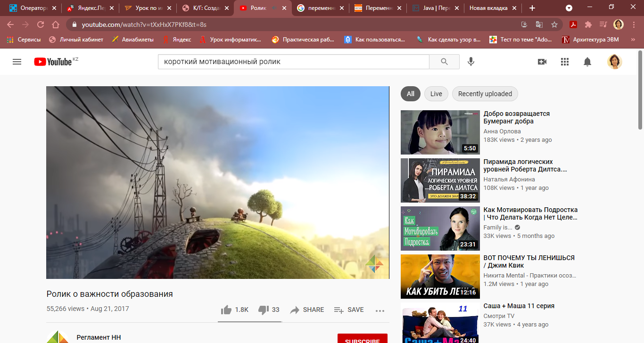Open the media control icon in toolbar
This screenshot has height=343, width=644.
coord(603,24)
